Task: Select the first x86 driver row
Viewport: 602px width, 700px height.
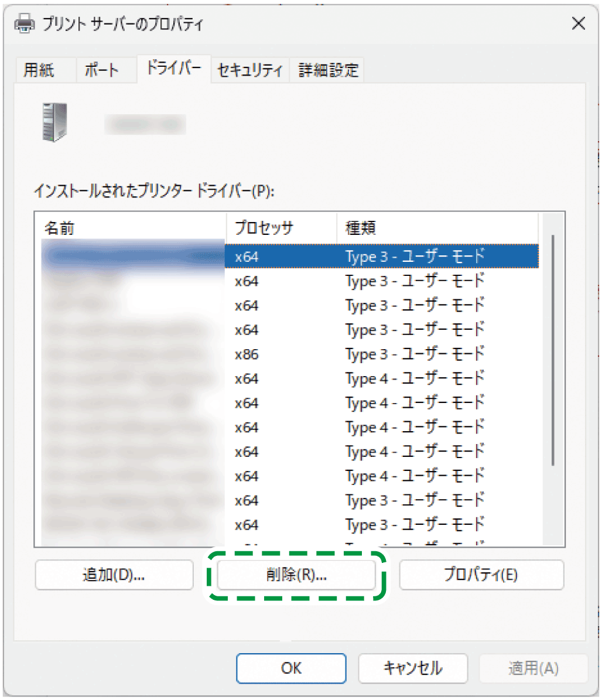Action: (x=293, y=354)
